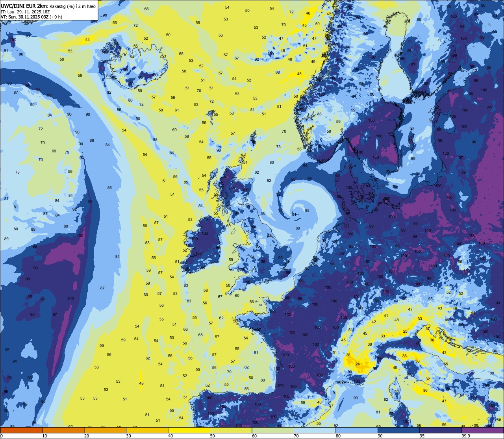Click the 80–90 light blue legend swatch
Viewport: 504px width, 439px height.
357,430
